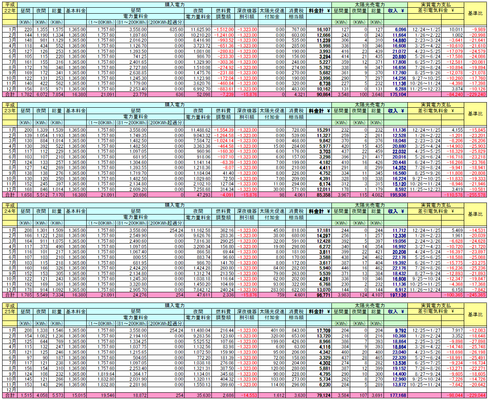Click the 実質電力支払 header in the 25年 table
The height and width of the screenshot is (400, 489).
[436, 305]
